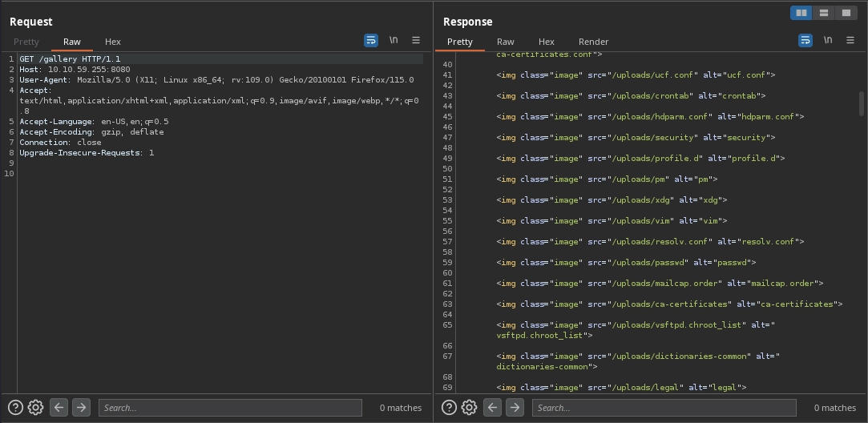Select side-by-side split layout view
Viewport: 868px width, 423px height.
pos(801,13)
